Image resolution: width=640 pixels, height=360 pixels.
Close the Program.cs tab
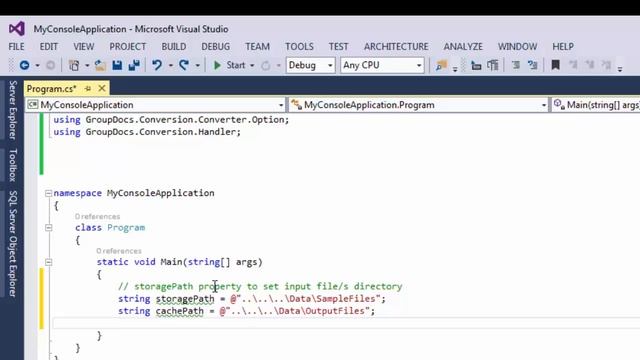click(x=102, y=88)
